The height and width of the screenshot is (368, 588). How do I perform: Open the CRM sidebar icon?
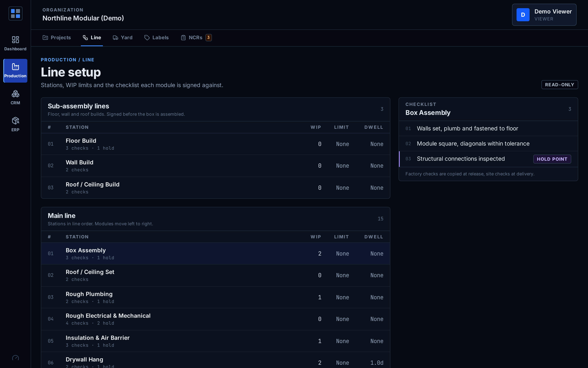[x=15, y=94]
